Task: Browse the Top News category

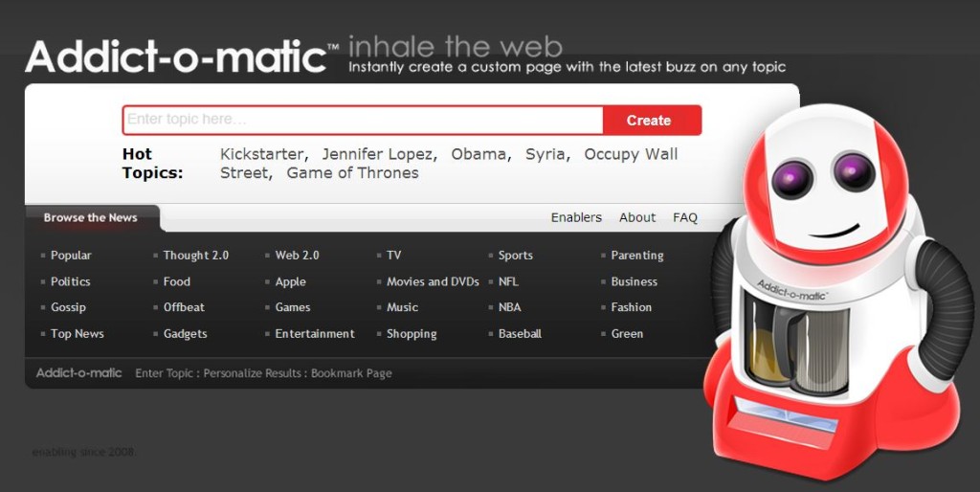Action: (77, 334)
